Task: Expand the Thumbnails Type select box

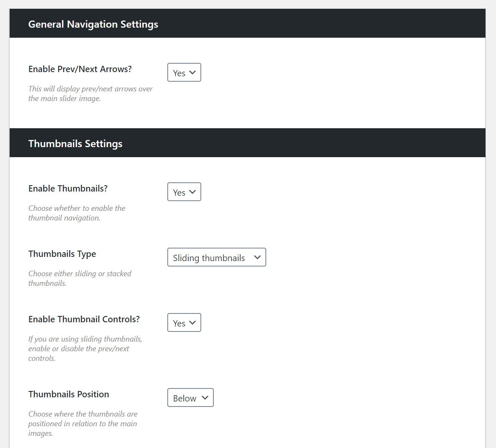Action: pyautogui.click(x=217, y=257)
